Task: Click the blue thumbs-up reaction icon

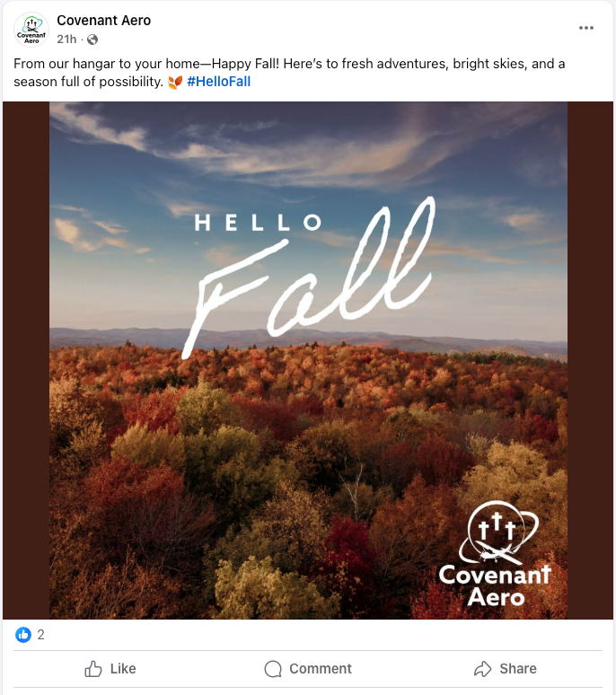Action: pos(23,635)
